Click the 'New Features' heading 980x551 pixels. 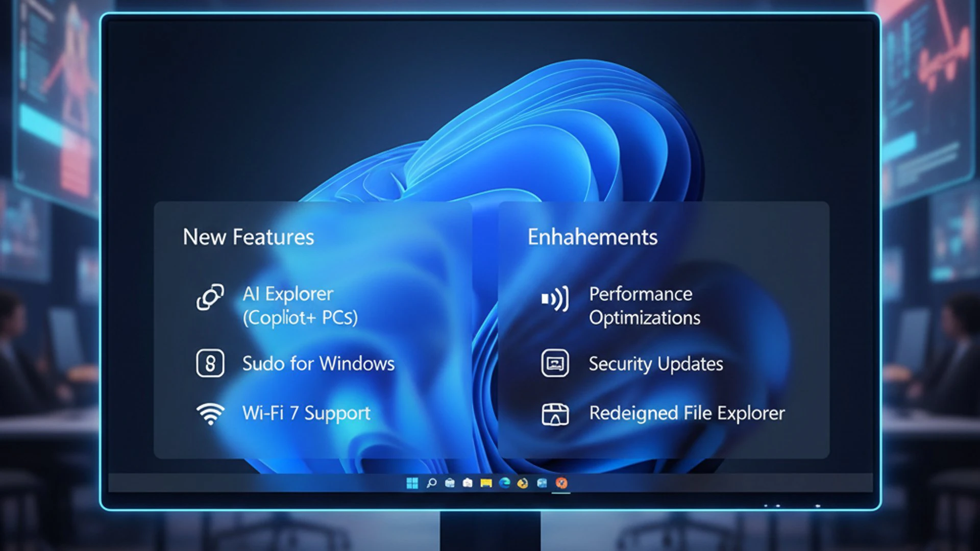[x=249, y=237]
